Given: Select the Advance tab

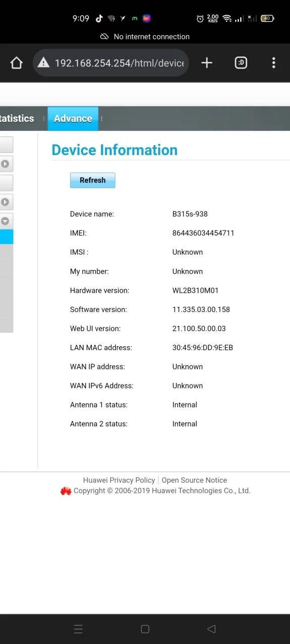Looking at the screenshot, I should [x=73, y=119].
